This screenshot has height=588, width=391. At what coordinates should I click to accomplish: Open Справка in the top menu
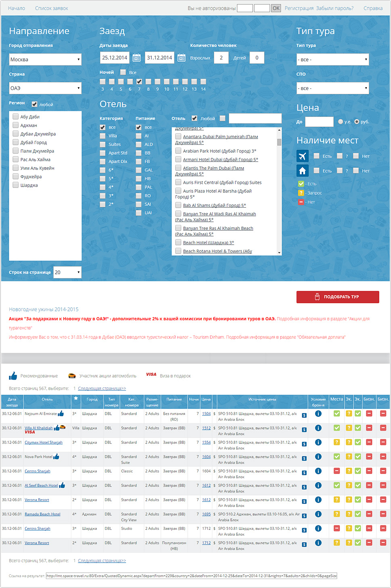(x=373, y=8)
